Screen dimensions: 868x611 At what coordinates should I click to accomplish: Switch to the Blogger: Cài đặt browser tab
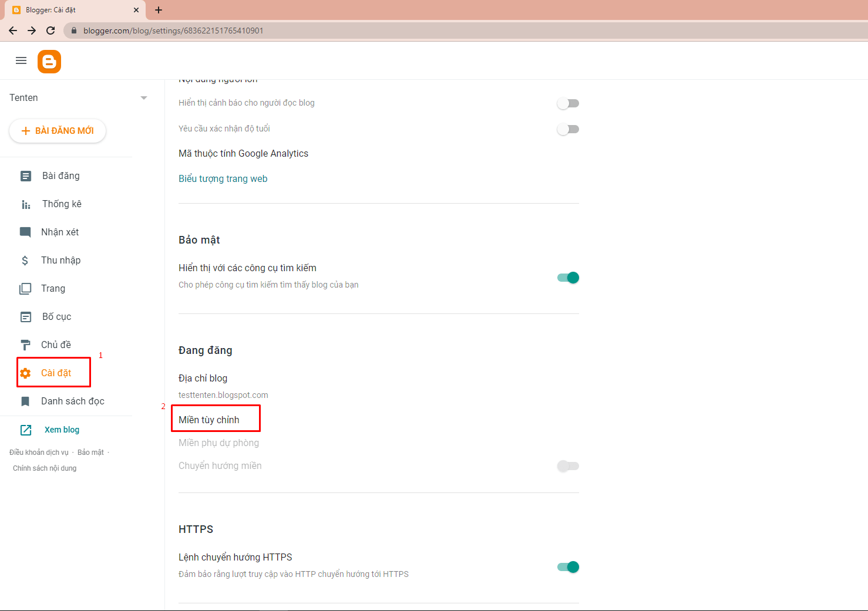(76, 10)
